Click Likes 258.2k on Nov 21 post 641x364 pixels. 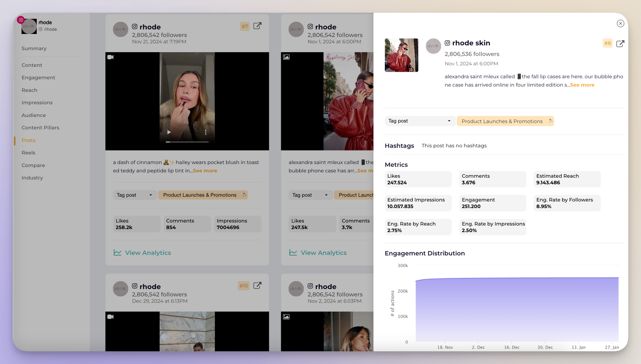[x=137, y=224]
